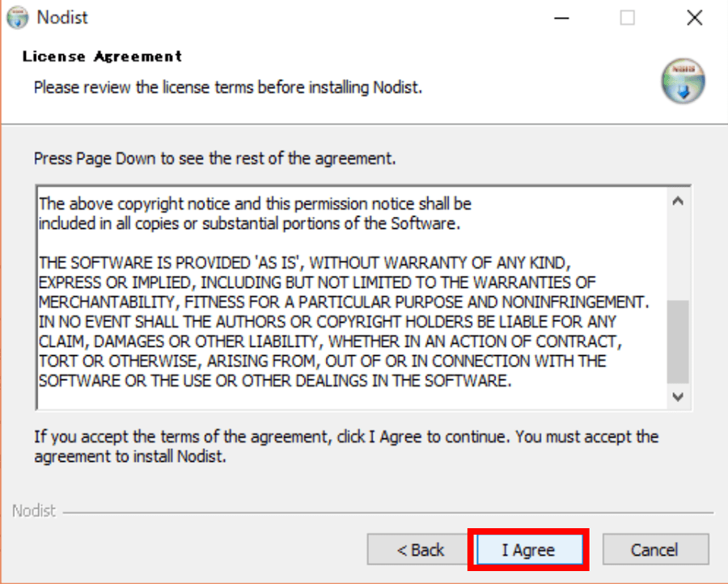Close the Nodist installer window
This screenshot has height=584, width=728.
tap(694, 18)
